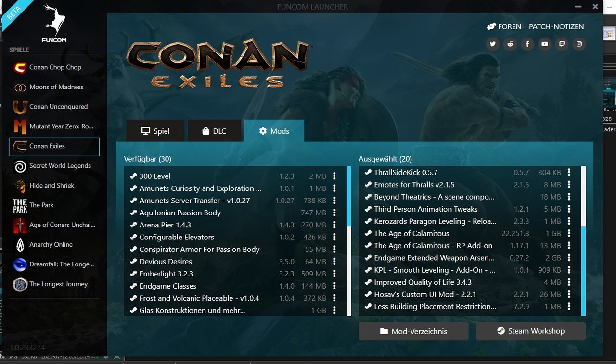Select The Longest Journey game icon
The height and width of the screenshot is (364, 616).
coord(20,284)
